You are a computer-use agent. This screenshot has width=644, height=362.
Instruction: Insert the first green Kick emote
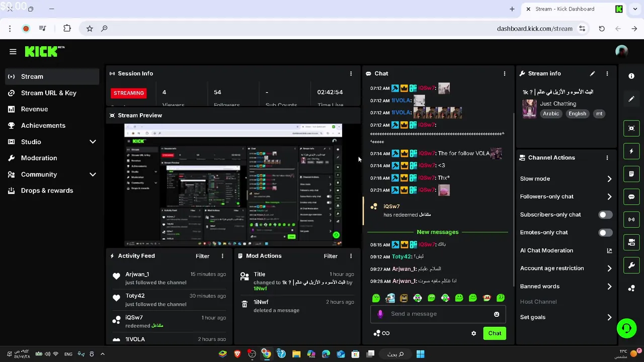[x=376, y=298]
